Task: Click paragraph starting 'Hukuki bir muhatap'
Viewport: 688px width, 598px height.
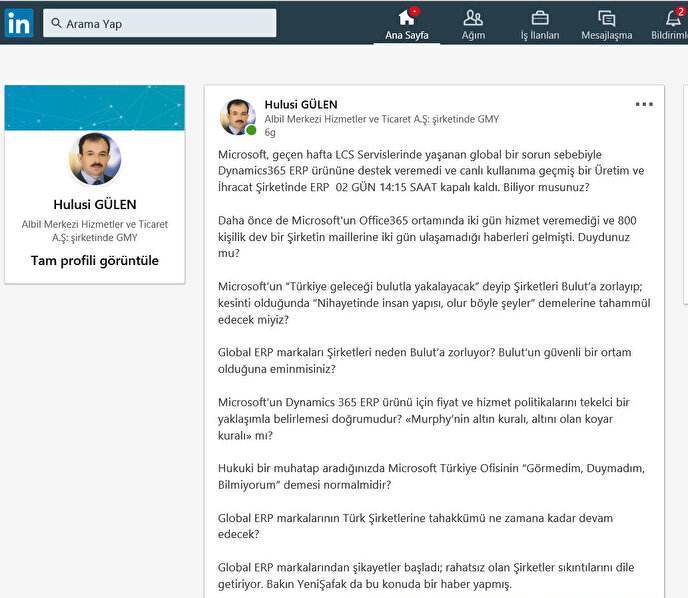Action: point(431,476)
